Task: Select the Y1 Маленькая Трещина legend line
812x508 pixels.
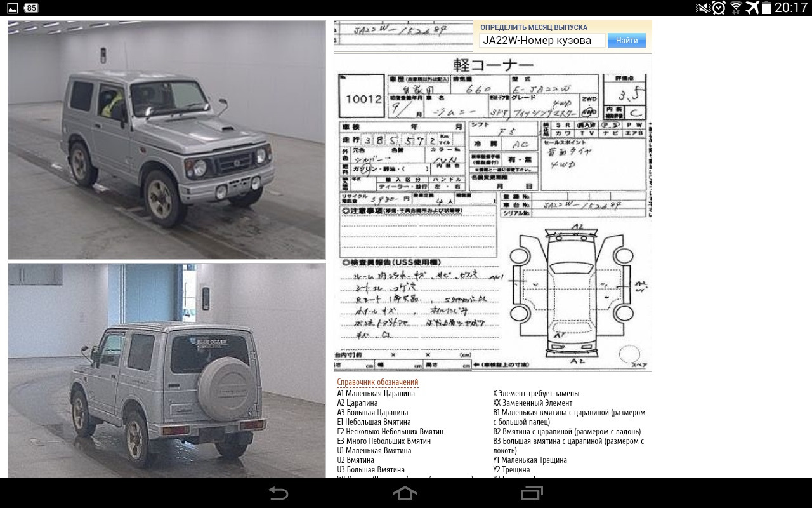Action: 530,460
